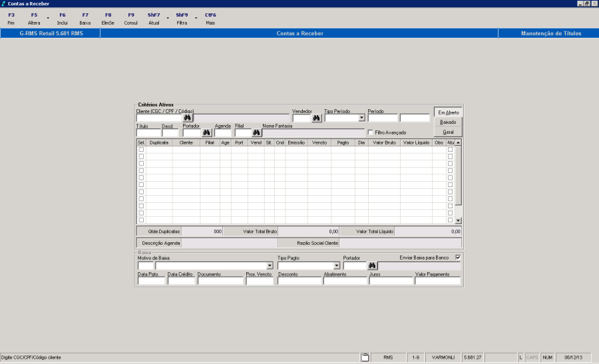Focus the Desconto field
Screen dimensions: 599x364
(x=299, y=281)
